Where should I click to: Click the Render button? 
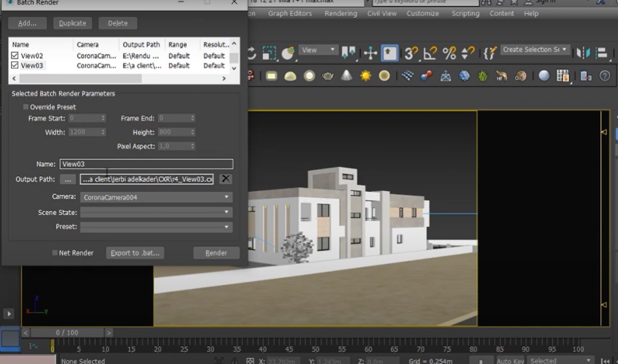[216, 253]
